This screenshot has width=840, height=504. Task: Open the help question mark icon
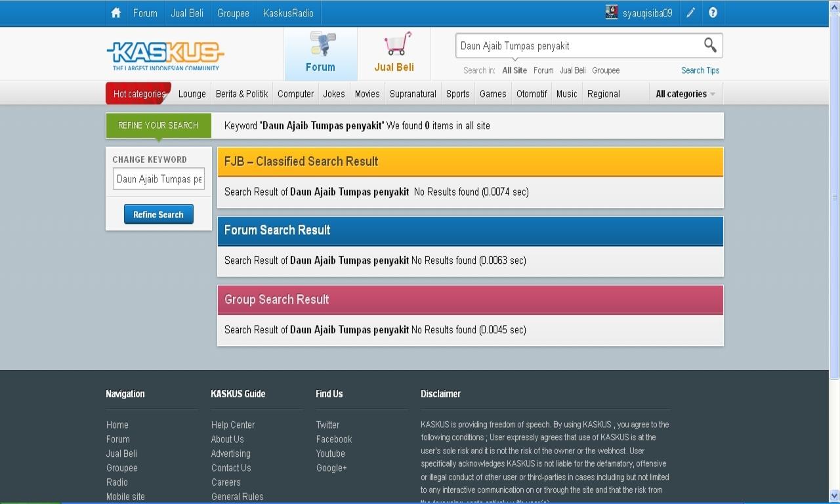713,12
